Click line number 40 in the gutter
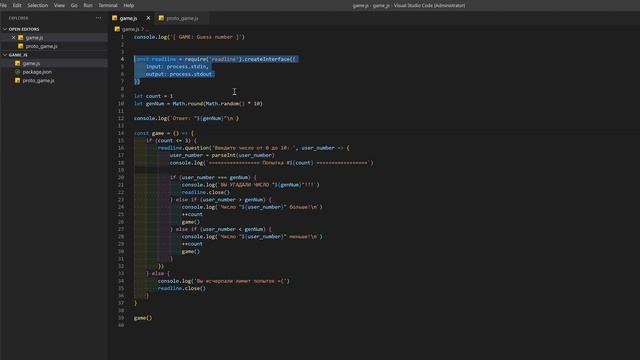 (121, 325)
